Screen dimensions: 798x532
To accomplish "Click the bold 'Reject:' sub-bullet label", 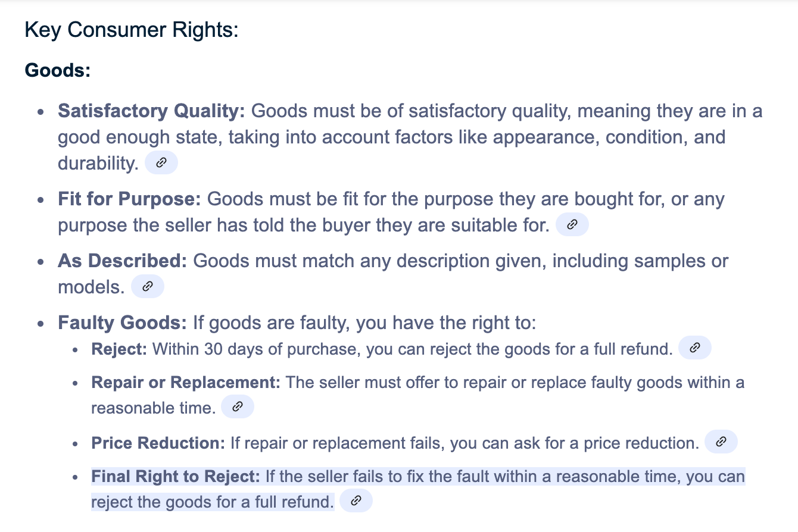I will click(x=119, y=349).
